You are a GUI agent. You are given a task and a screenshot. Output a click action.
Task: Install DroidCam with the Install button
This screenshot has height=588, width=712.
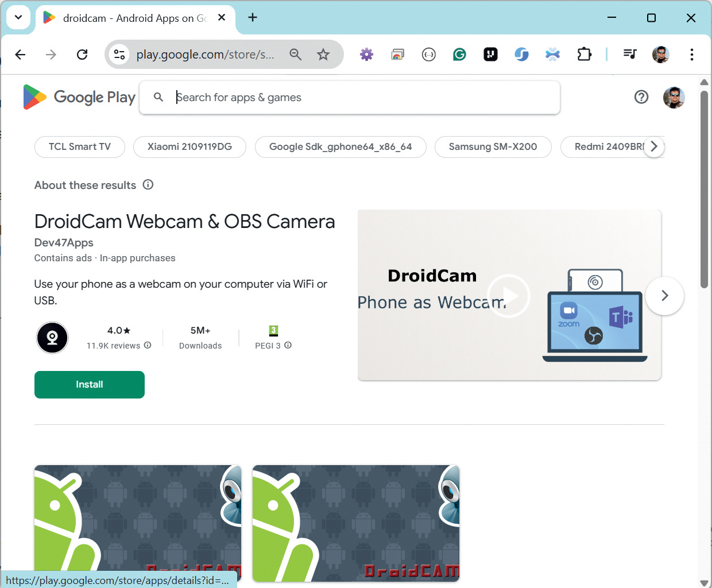[90, 385]
